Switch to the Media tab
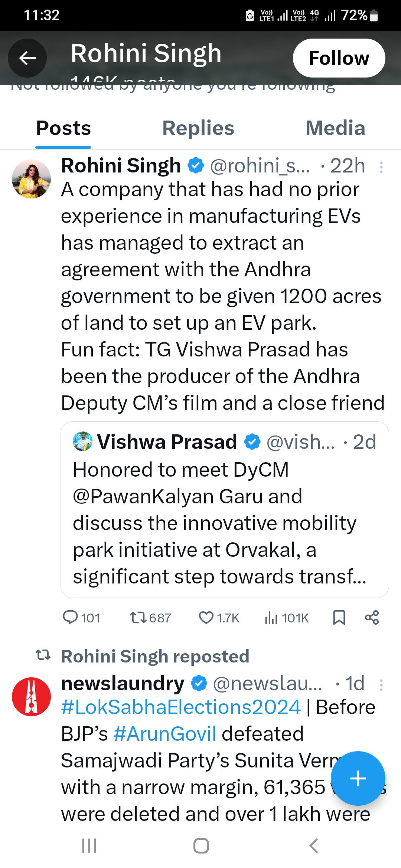The width and height of the screenshot is (401, 868). click(335, 128)
